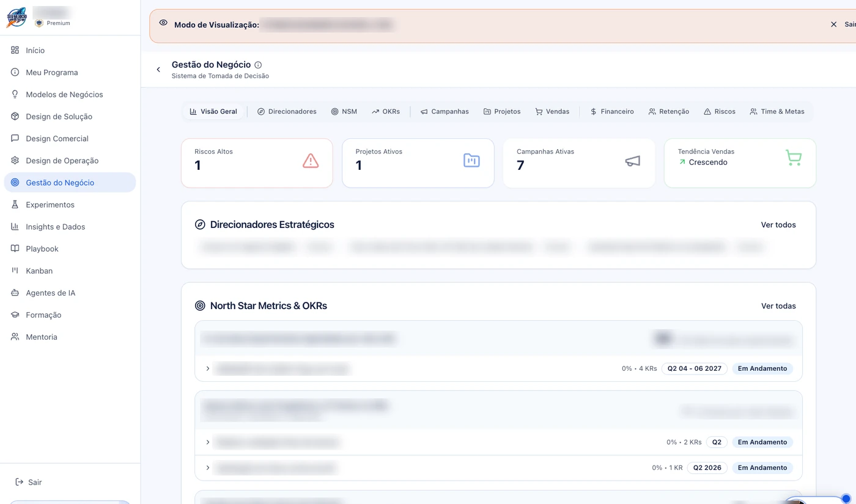Select Gestão do Negócio in the sidebar
Screen dimensions: 856x504
pyautogui.click(x=70, y=182)
